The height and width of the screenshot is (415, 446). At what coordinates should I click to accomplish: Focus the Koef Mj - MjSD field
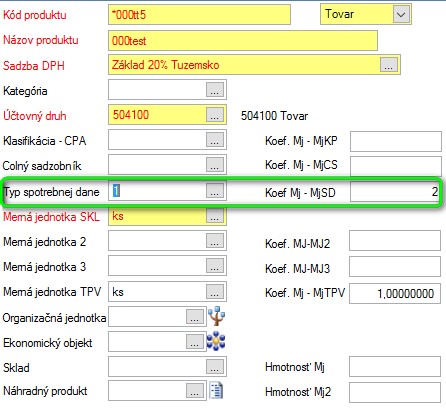[x=395, y=192]
